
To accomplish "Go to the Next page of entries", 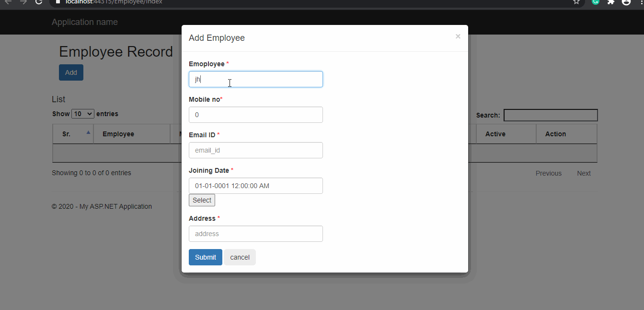I will click(584, 173).
